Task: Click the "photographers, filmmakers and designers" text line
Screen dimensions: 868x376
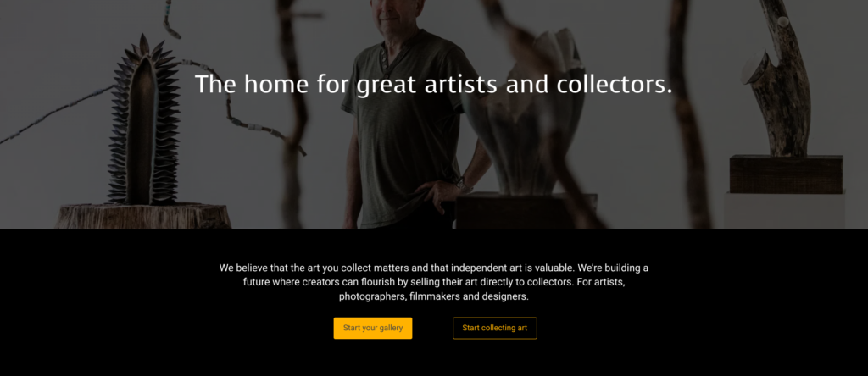Action: coord(433,296)
